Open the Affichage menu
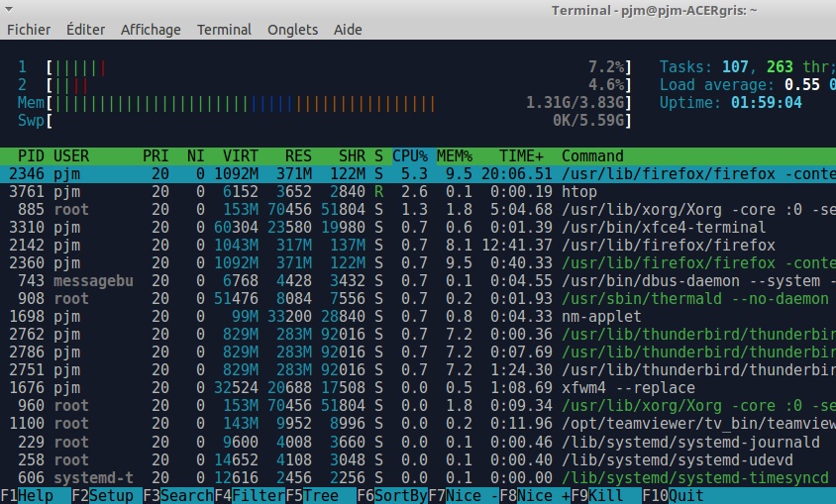Image resolution: width=836 pixels, height=504 pixels. point(151,30)
